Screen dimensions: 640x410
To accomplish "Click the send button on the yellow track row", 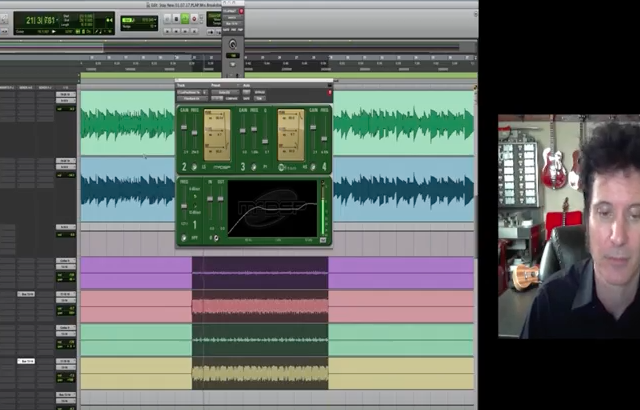I will pos(26,361).
